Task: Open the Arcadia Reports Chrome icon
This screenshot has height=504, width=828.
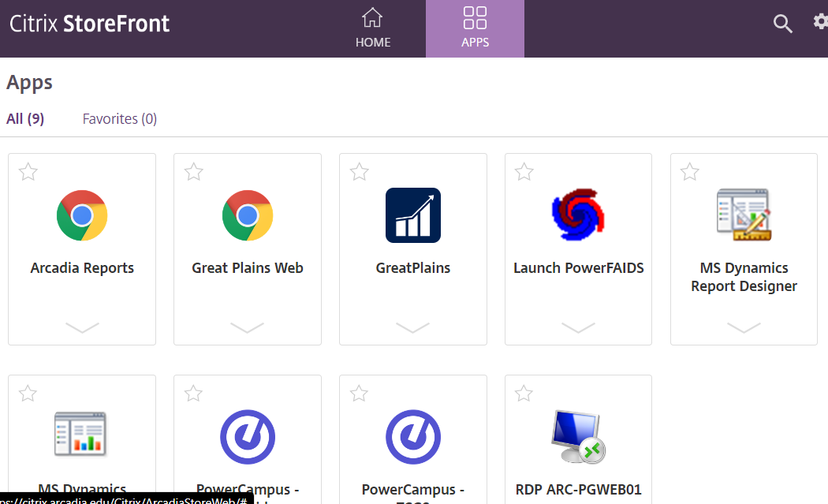Action: (82, 215)
